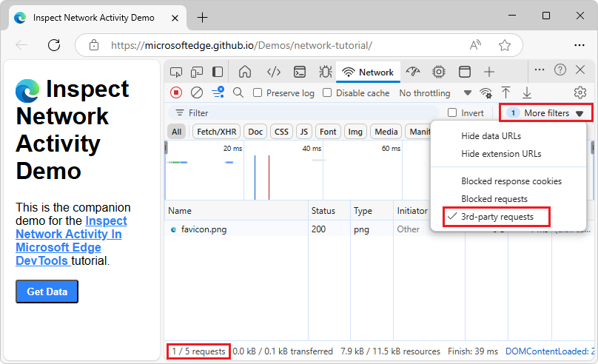Image resolution: width=598 pixels, height=364 pixels.
Task: Filter by Fetch/XHR requests
Action: [217, 132]
